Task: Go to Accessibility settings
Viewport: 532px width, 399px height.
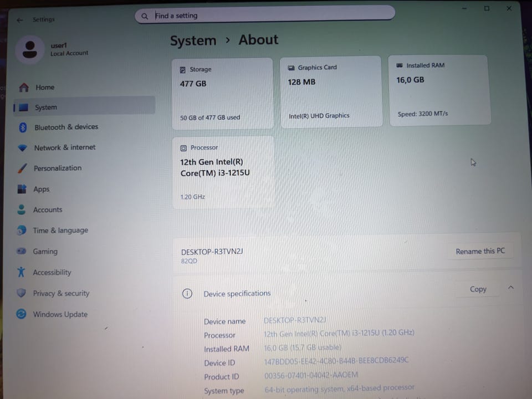Action: tap(84, 272)
